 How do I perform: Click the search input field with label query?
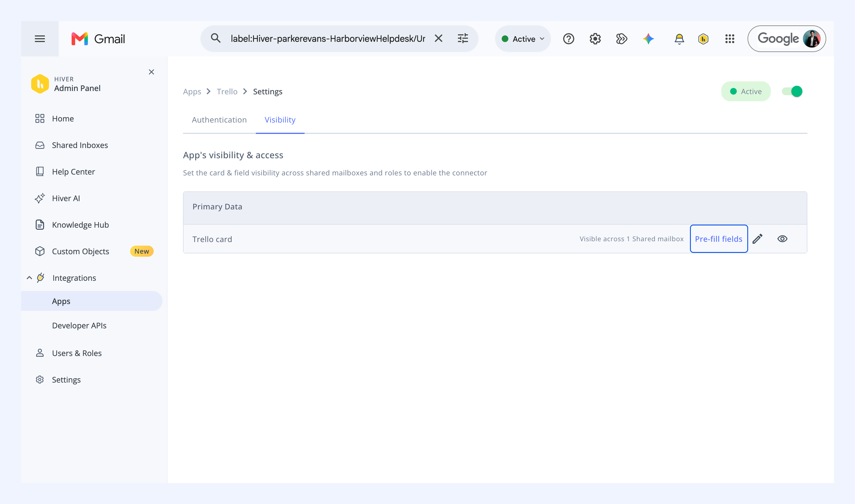click(328, 38)
